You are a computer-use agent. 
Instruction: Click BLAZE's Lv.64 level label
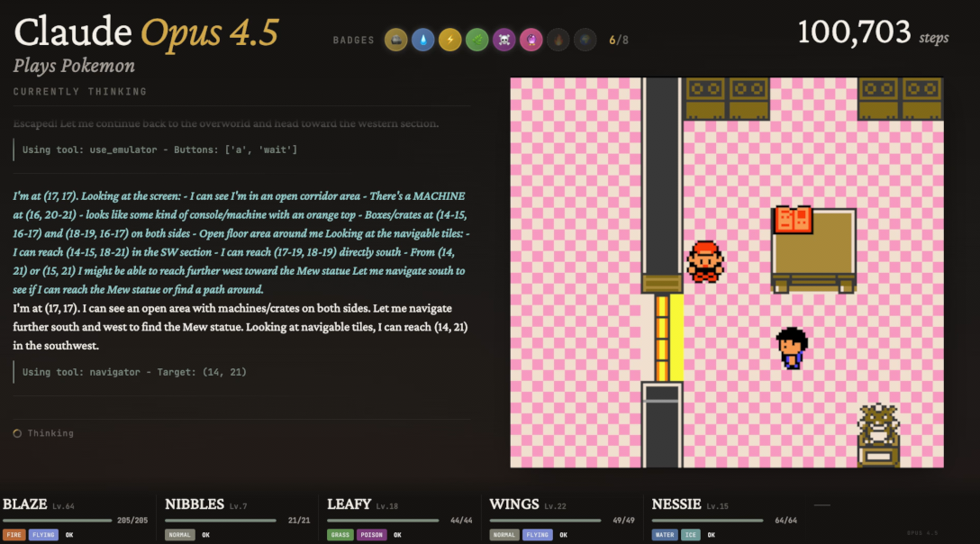click(x=63, y=506)
